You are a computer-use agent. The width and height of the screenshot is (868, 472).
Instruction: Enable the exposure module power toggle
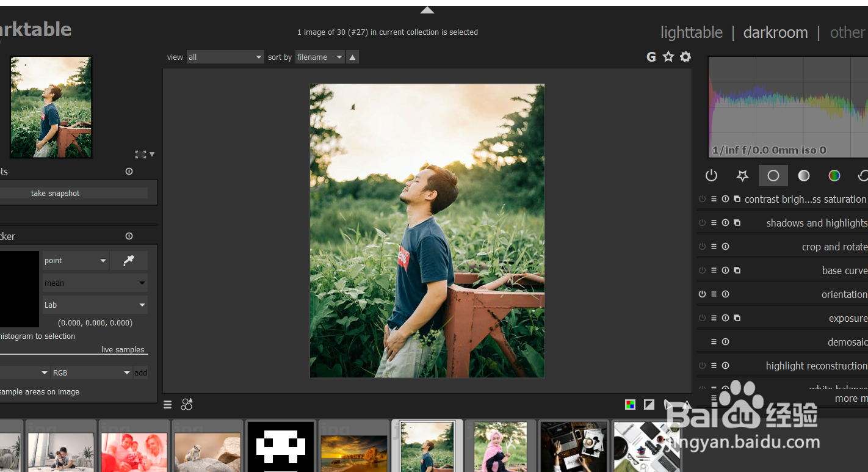click(x=702, y=318)
